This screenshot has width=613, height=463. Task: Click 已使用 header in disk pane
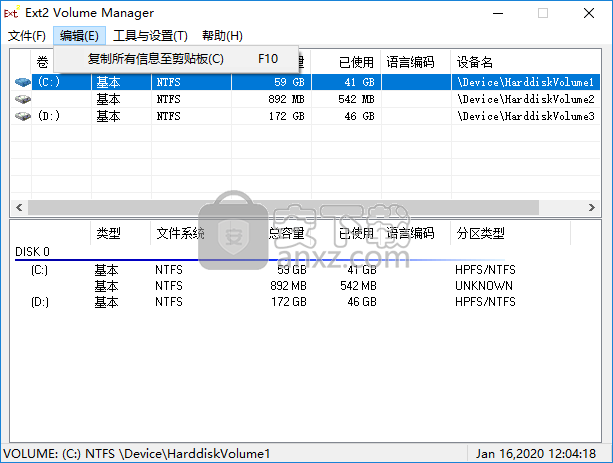tap(356, 233)
